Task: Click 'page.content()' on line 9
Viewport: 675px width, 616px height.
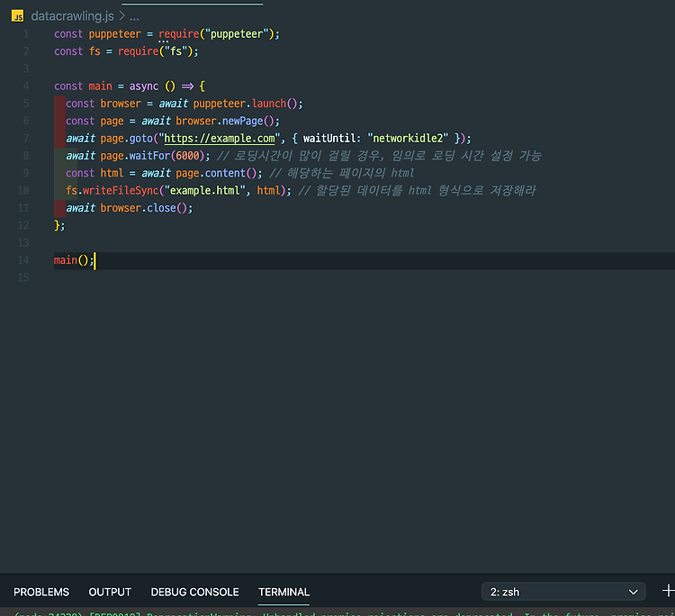Action: (x=216, y=173)
